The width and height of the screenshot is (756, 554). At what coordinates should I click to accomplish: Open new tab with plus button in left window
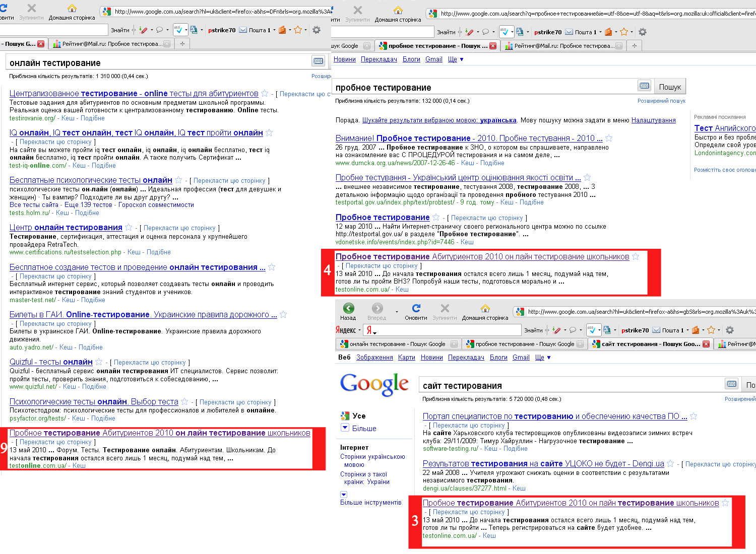pyautogui.click(x=182, y=44)
